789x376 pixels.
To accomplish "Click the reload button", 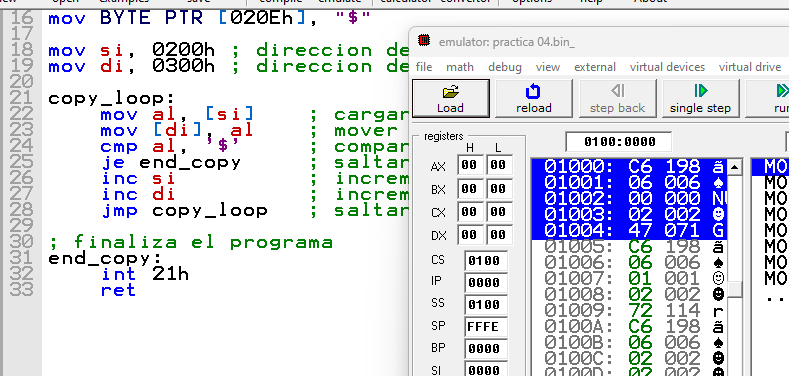I will 533,98.
